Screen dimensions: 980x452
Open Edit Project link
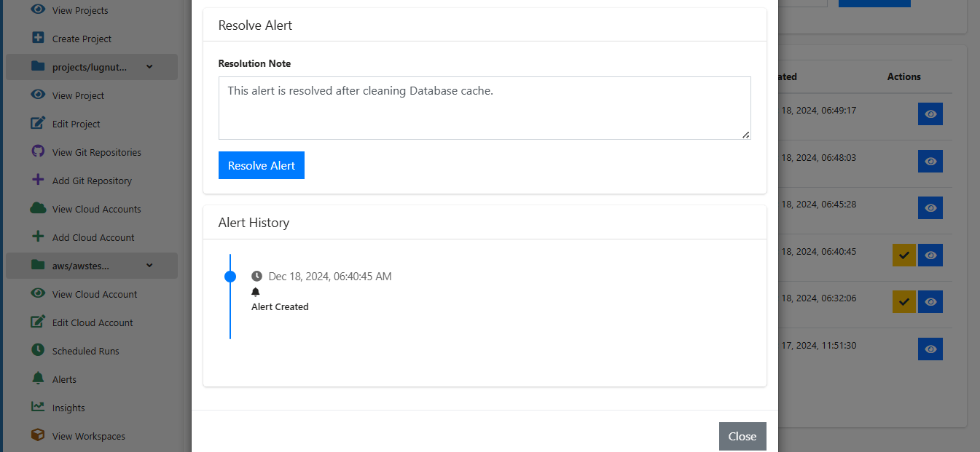[x=77, y=124]
